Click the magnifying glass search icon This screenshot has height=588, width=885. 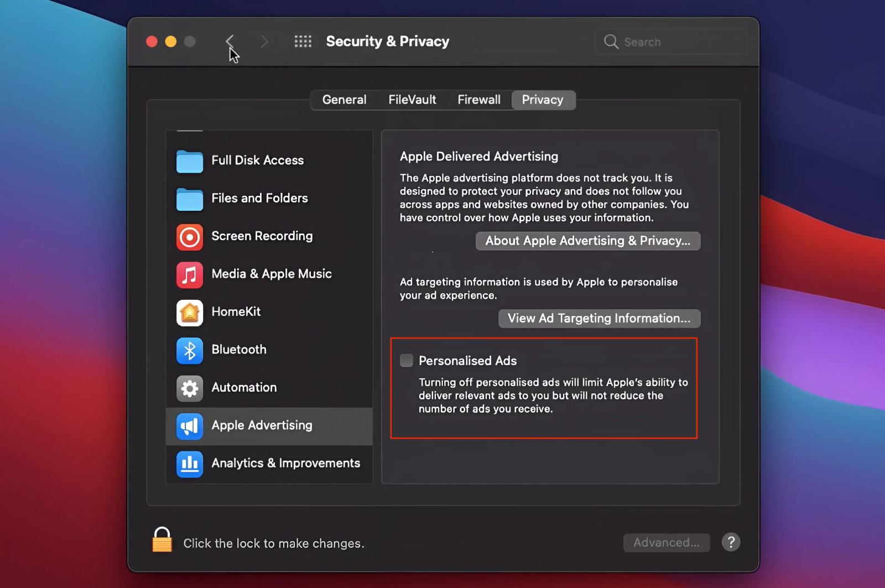tap(611, 41)
